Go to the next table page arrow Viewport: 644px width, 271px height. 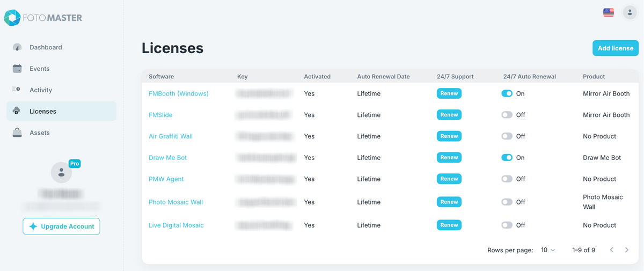[626, 250]
